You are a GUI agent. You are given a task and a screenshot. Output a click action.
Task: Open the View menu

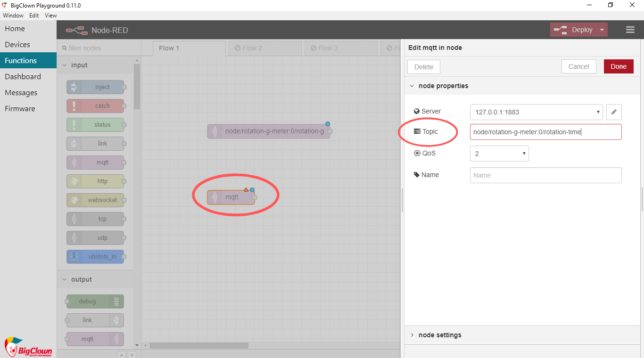[51, 16]
